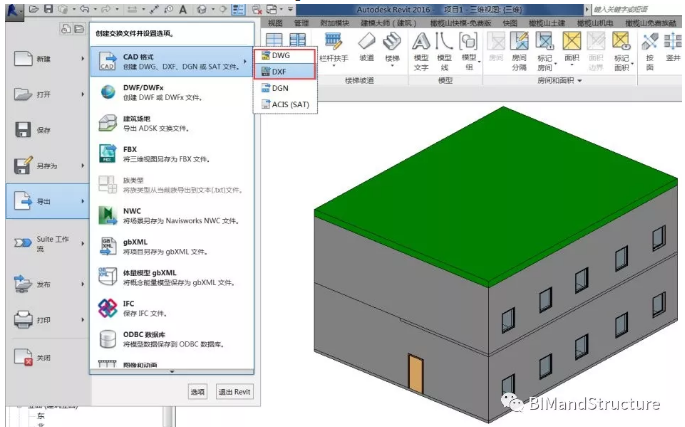Expand the 另存为 submenu arrow
This screenshot has height=427, width=685.
coord(83,166)
